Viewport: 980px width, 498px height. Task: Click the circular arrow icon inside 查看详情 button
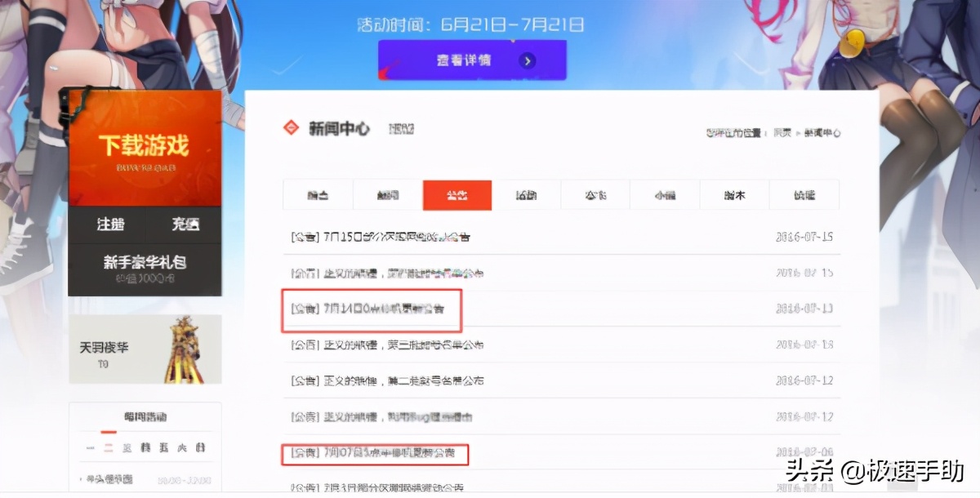(x=527, y=60)
